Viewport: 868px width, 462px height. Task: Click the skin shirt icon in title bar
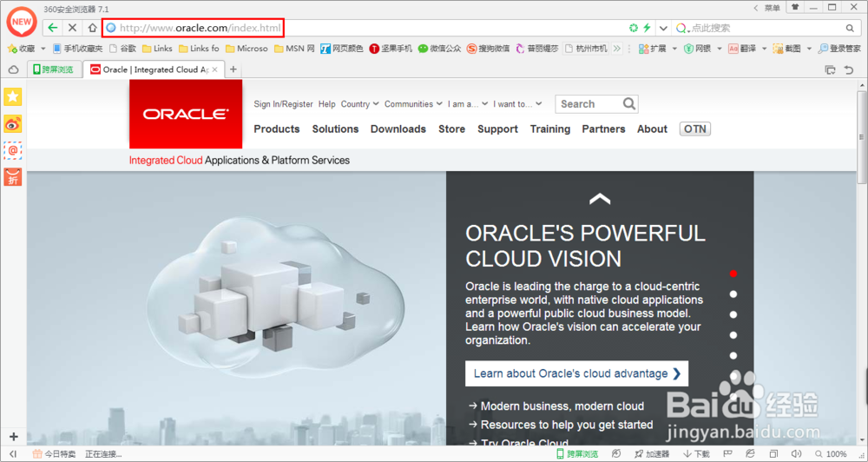pyautogui.click(x=795, y=7)
